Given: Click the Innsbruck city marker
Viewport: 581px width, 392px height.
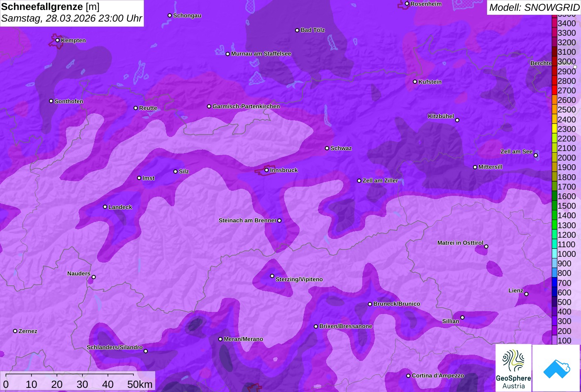Looking at the screenshot, I should [x=266, y=170].
